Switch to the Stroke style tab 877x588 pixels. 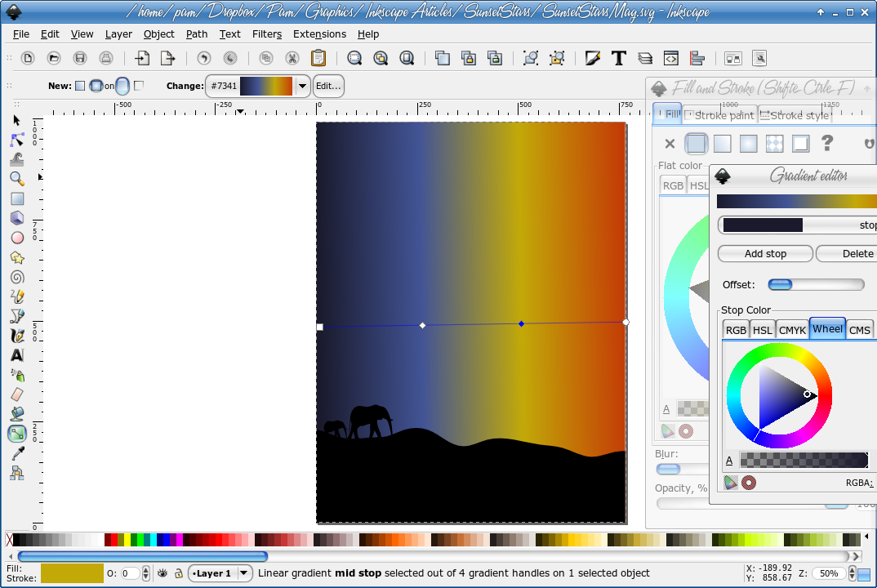point(795,114)
